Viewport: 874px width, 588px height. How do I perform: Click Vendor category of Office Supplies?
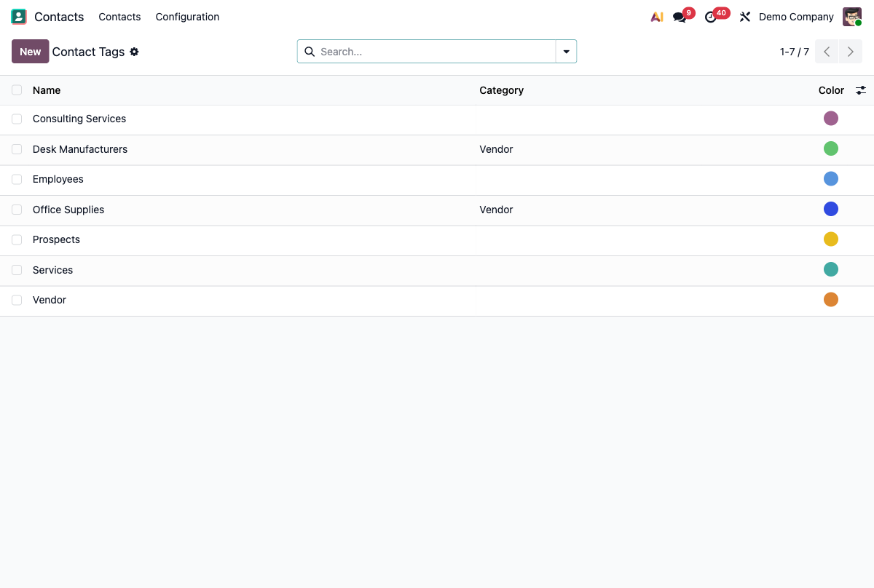[x=496, y=210]
